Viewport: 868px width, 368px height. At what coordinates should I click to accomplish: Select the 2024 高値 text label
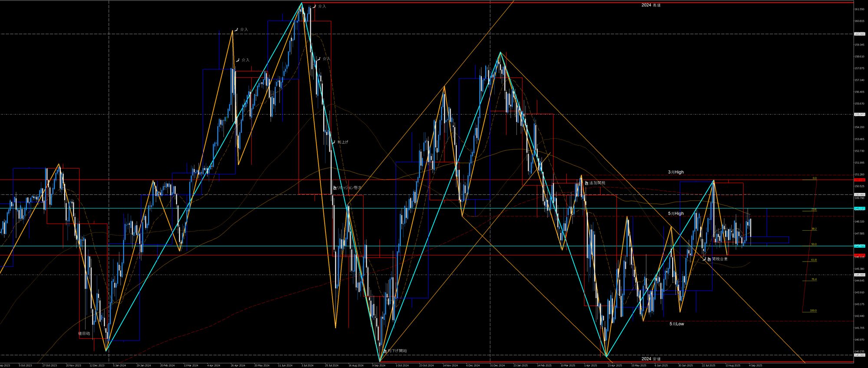point(651,5)
